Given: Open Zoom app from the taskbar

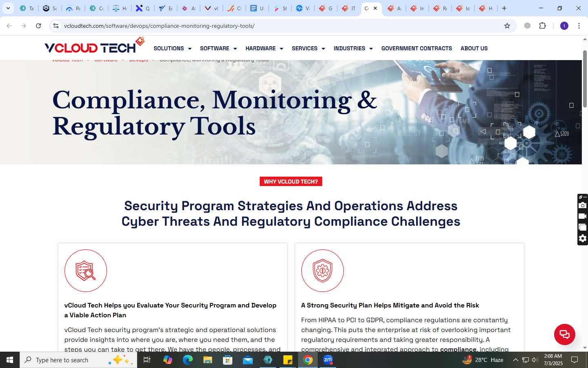Looking at the screenshot, I should tap(328, 360).
